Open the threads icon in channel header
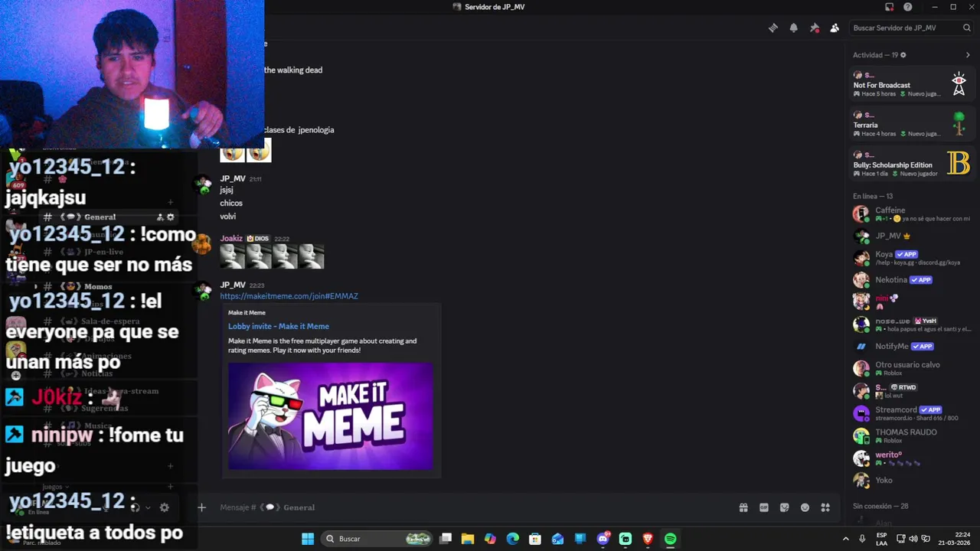 pos(773,28)
